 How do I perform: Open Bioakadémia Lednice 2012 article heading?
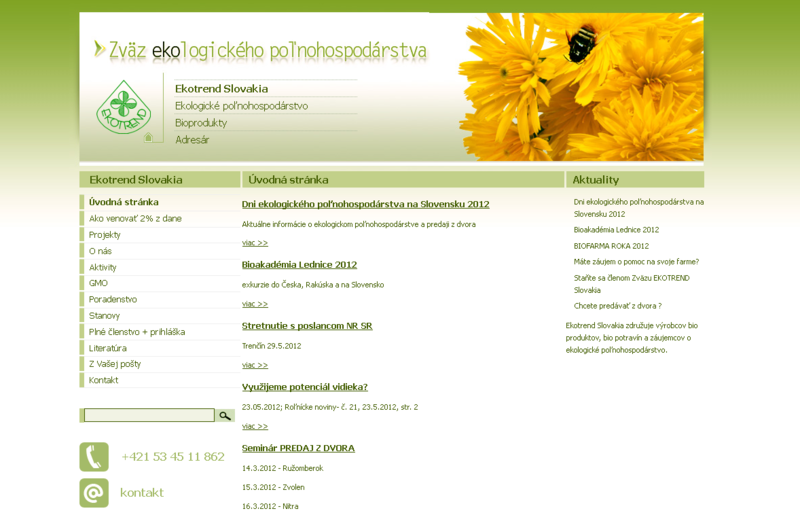click(299, 265)
